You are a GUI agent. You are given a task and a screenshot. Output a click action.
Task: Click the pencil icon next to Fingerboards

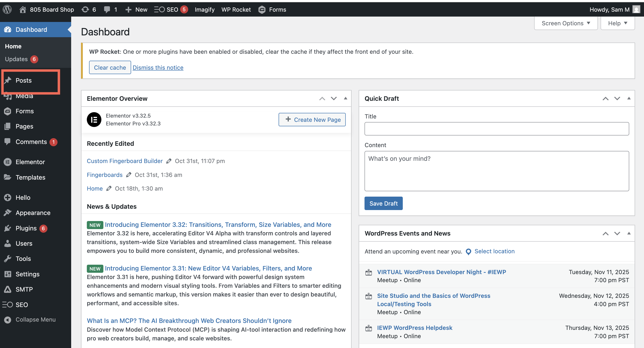coord(128,175)
